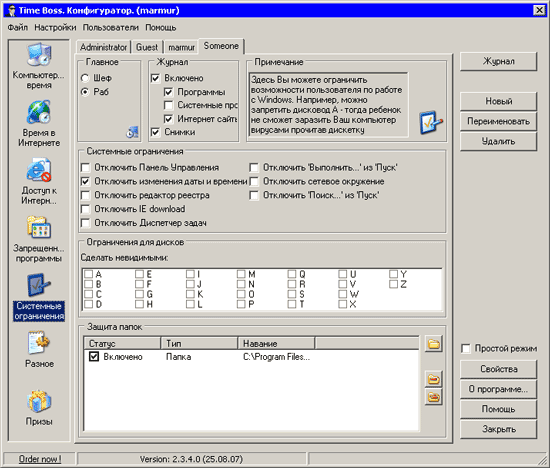Click the remove folder icon in Защита папок
This screenshot has height=468, width=550.
[x=434, y=379]
